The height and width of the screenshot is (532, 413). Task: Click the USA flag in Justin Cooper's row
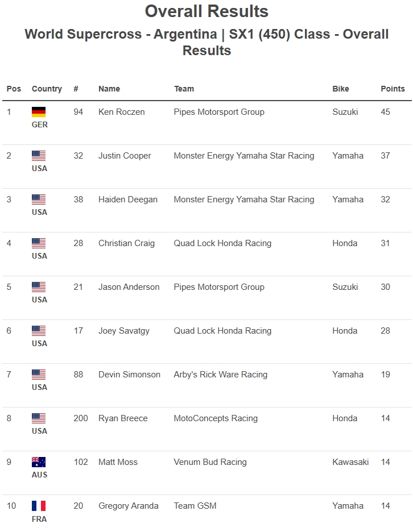point(39,156)
